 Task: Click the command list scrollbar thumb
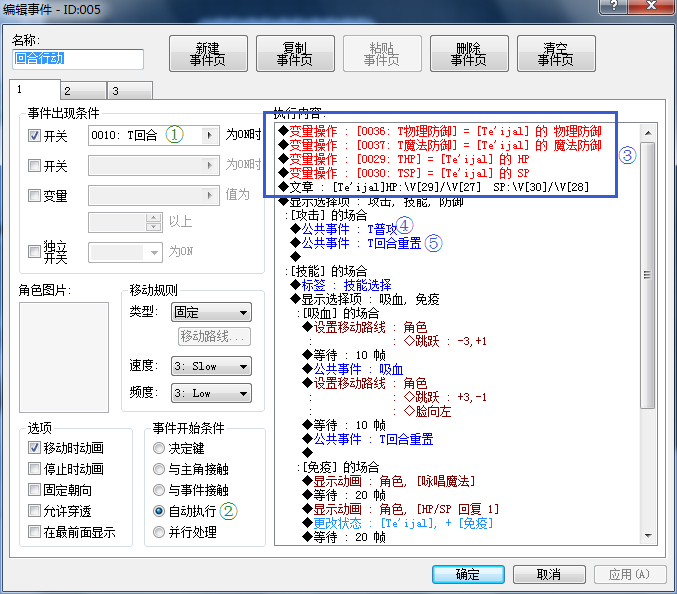648,275
